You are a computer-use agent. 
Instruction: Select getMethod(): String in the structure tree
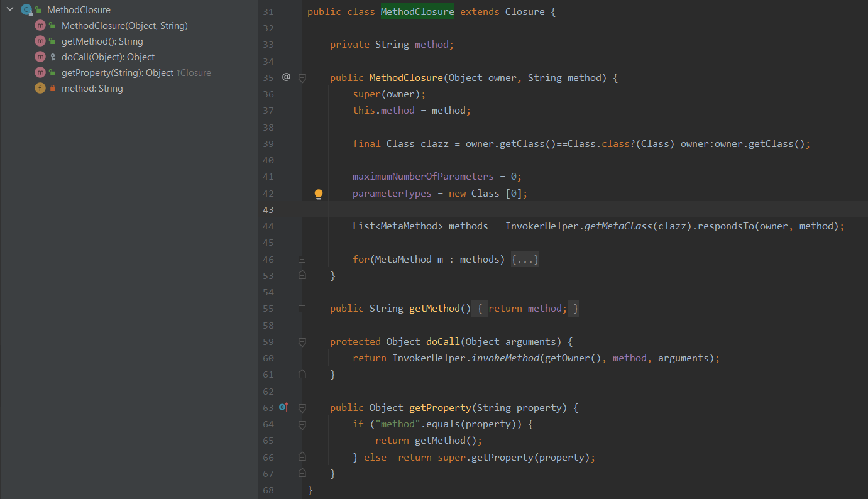102,41
